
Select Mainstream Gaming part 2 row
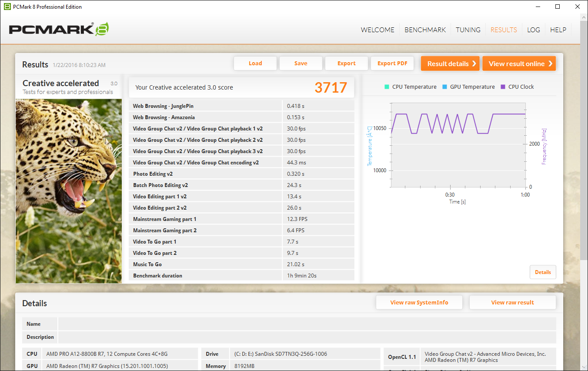tap(242, 230)
